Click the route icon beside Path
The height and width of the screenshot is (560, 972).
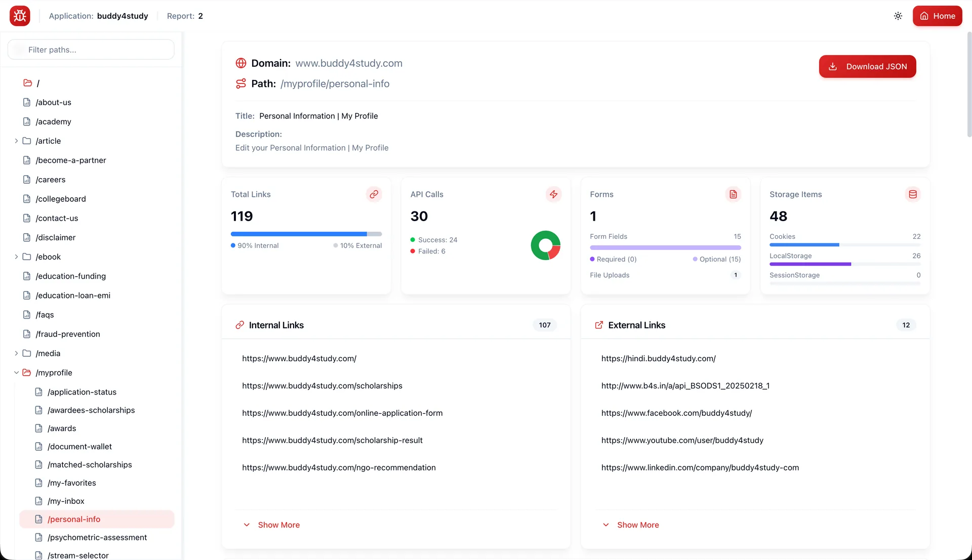[241, 83]
